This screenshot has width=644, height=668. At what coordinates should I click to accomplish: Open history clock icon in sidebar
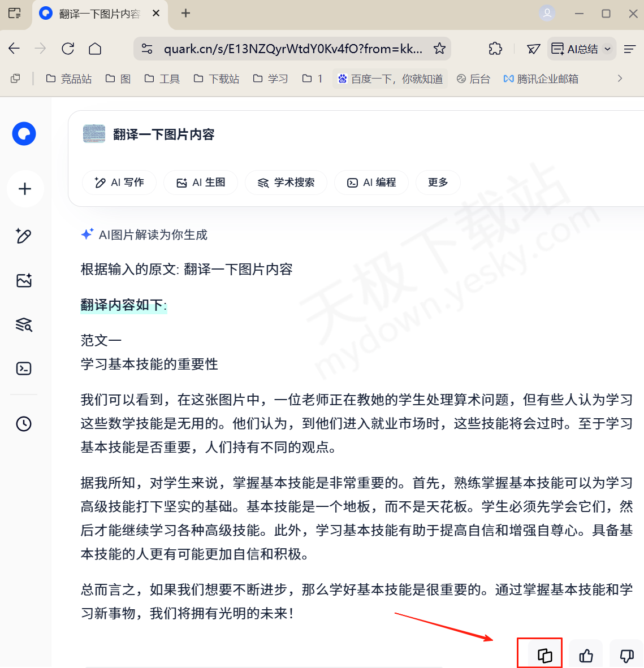tap(24, 424)
